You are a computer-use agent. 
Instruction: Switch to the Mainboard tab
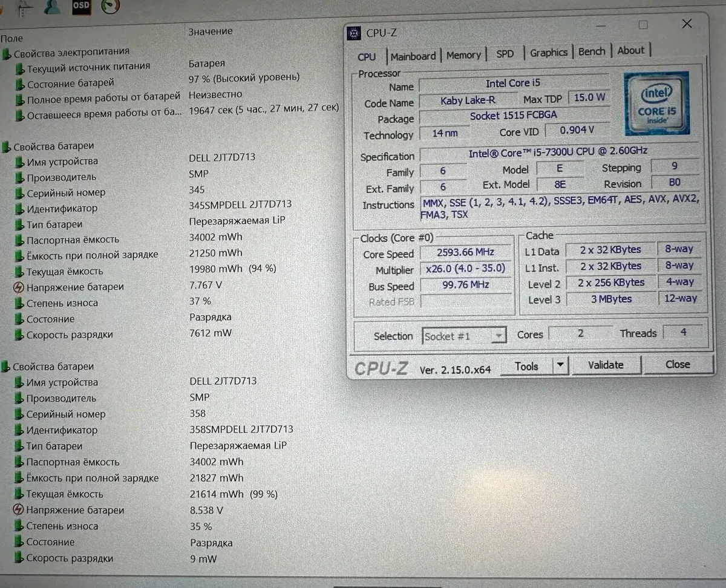(x=413, y=56)
